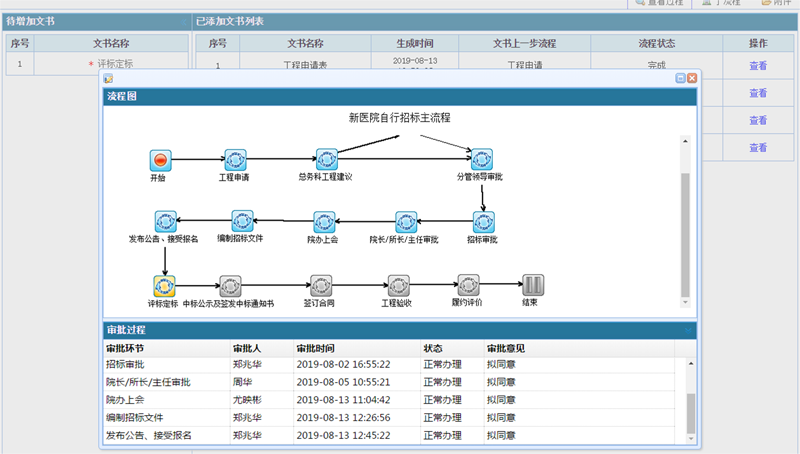Select the 工程申请 workflow node

[236, 160]
